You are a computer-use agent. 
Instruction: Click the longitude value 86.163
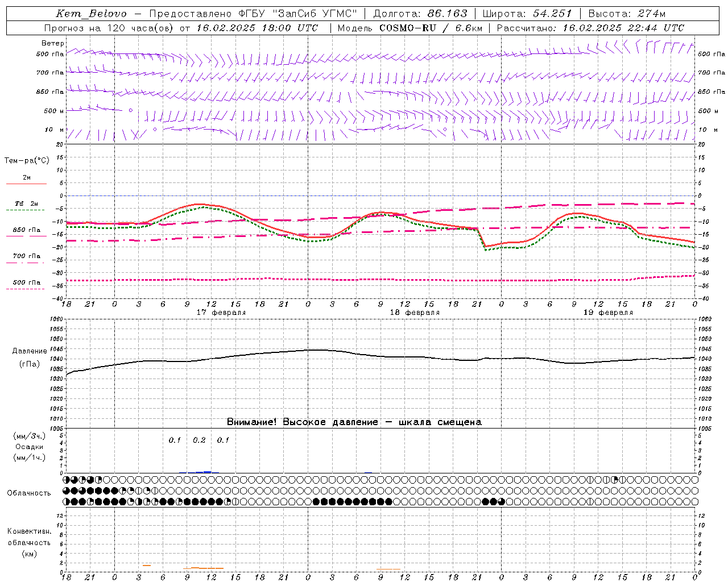(448, 14)
